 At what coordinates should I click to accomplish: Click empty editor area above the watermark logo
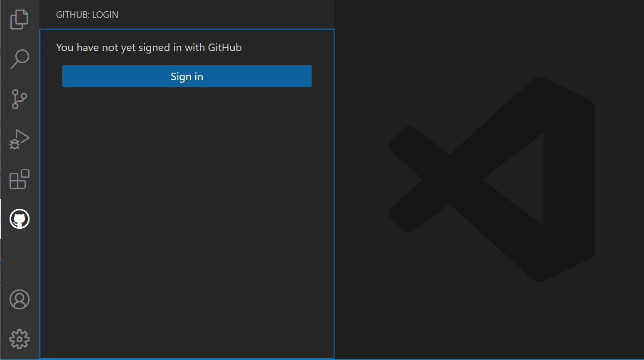point(490,37)
